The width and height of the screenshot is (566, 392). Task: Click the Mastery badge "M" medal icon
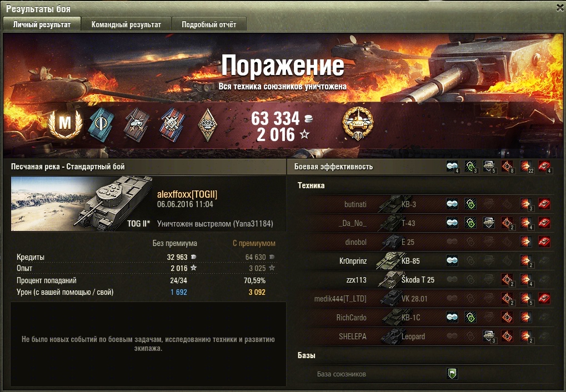click(66, 124)
